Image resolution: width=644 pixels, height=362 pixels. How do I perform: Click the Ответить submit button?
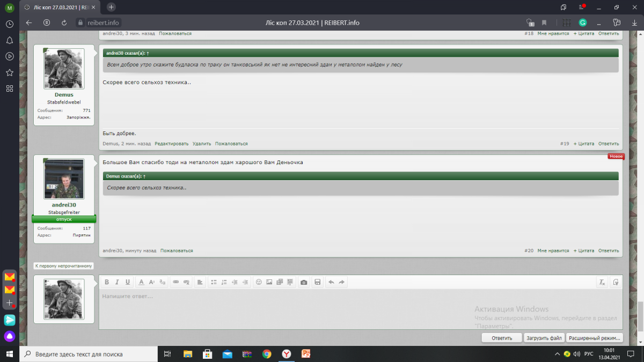[502, 338]
